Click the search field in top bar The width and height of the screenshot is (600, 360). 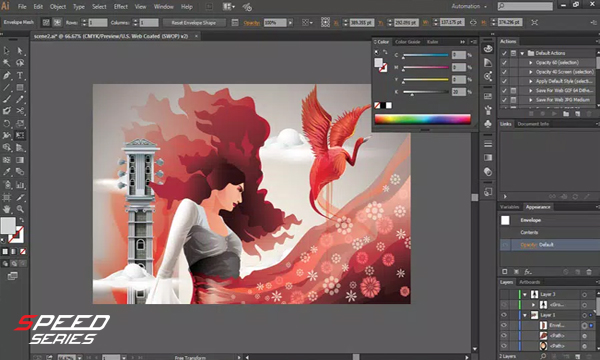coord(525,6)
